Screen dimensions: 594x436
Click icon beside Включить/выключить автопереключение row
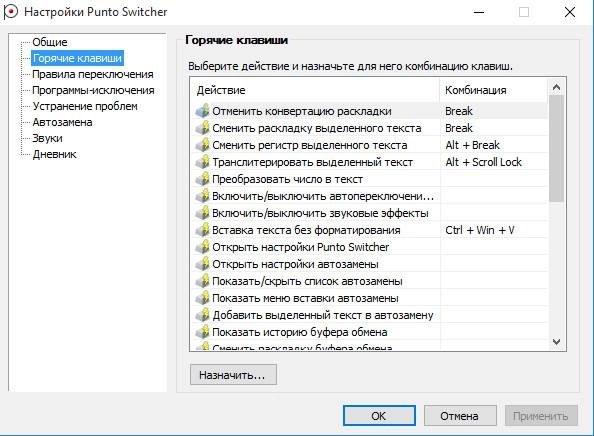pyautogui.click(x=203, y=196)
